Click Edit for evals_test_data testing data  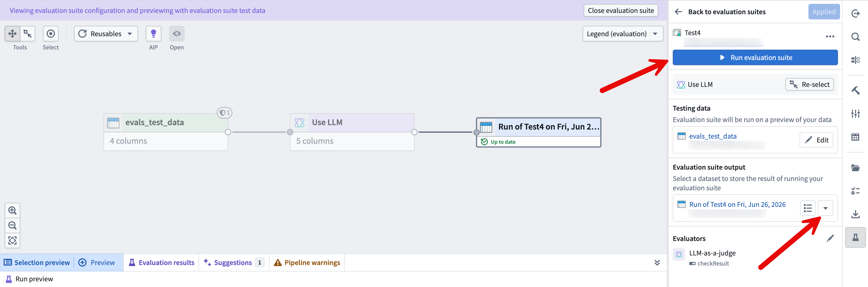[816, 140]
